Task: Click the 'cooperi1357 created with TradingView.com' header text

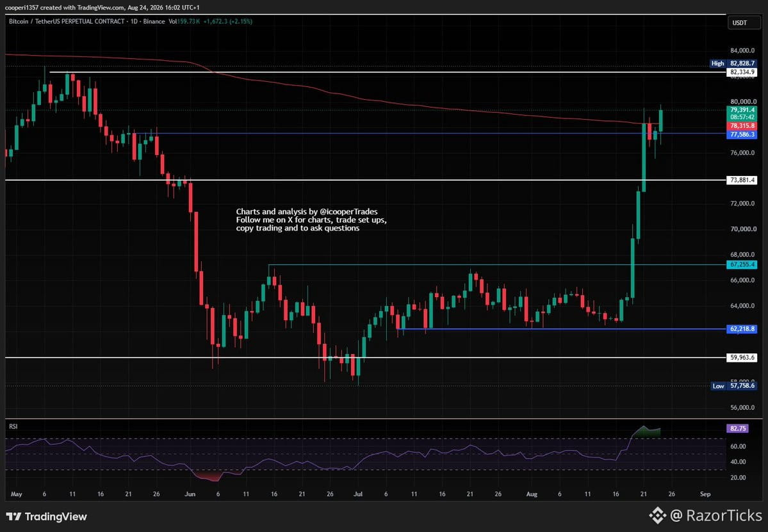Action: tap(65, 7)
